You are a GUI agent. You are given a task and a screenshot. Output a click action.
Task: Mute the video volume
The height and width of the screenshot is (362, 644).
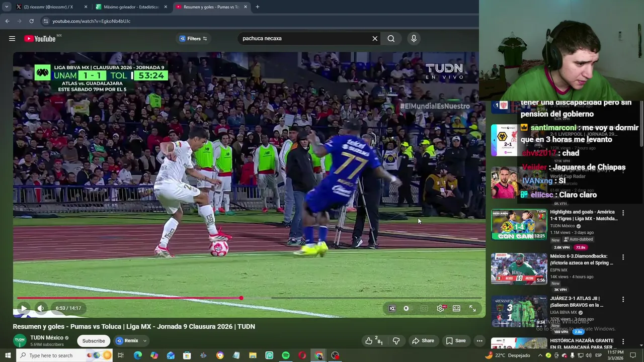click(x=41, y=308)
